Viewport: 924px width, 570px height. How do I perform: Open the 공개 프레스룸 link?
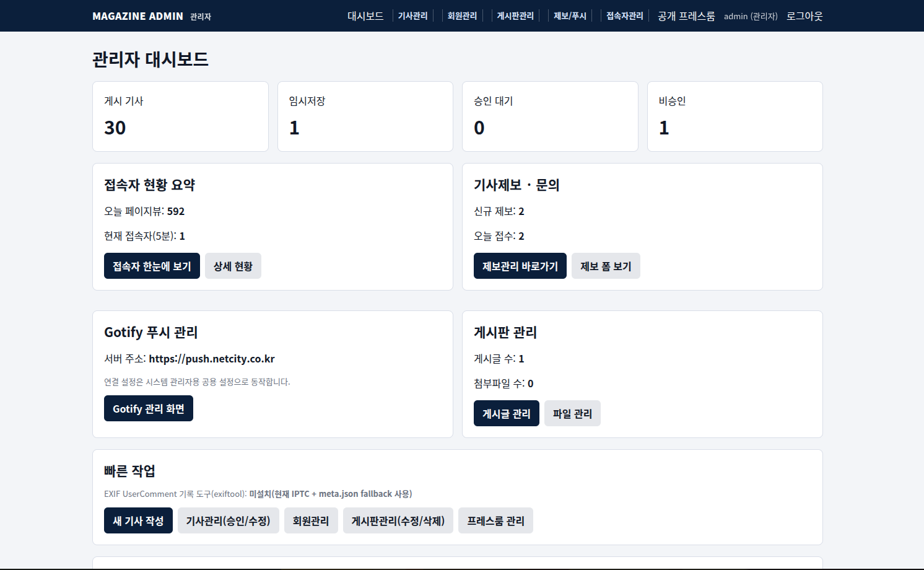pos(686,16)
